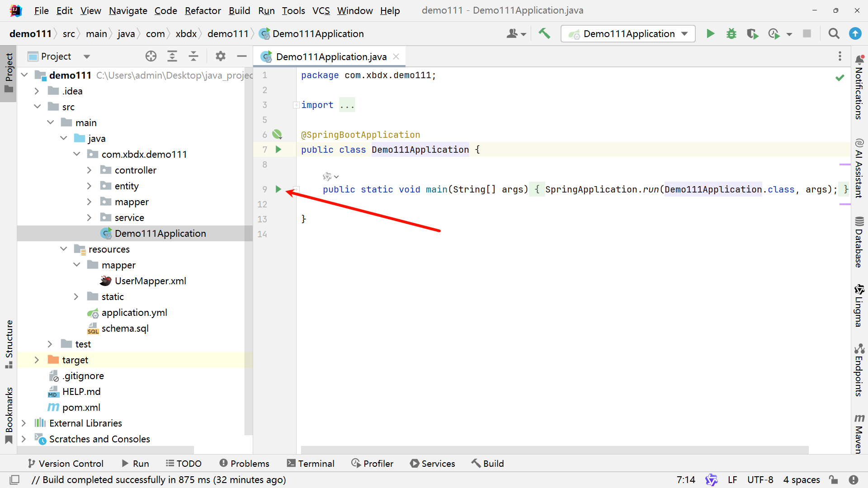The width and height of the screenshot is (868, 488).
Task: Click the Debug bug icon
Action: 731,34
